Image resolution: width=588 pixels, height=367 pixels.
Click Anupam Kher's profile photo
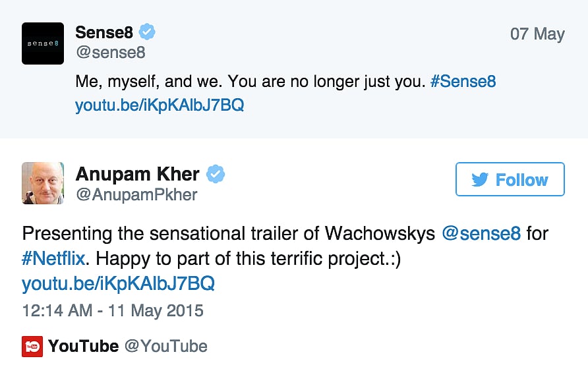(43, 183)
